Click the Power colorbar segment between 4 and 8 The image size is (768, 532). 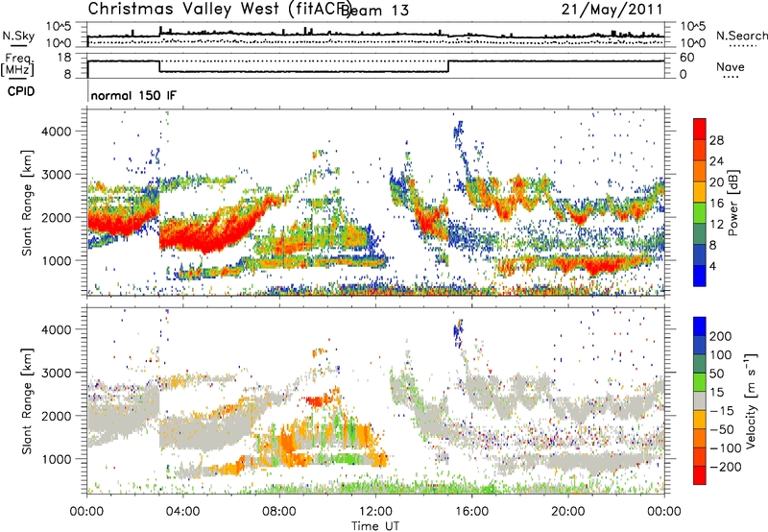(700, 254)
